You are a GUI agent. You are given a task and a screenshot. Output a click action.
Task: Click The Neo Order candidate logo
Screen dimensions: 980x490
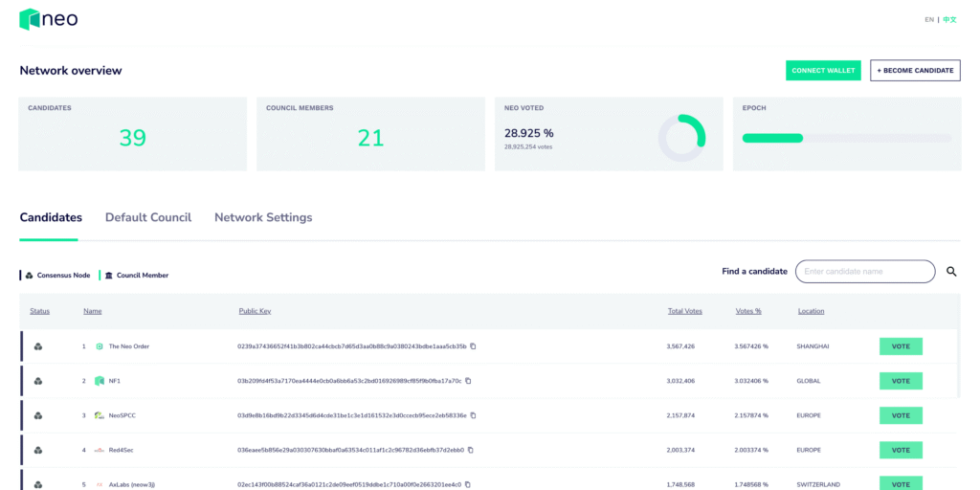(x=100, y=346)
